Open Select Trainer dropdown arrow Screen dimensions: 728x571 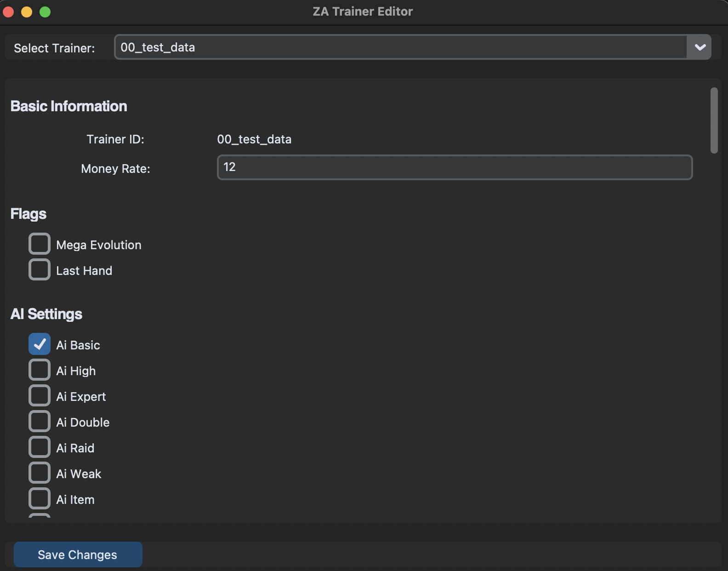point(700,47)
